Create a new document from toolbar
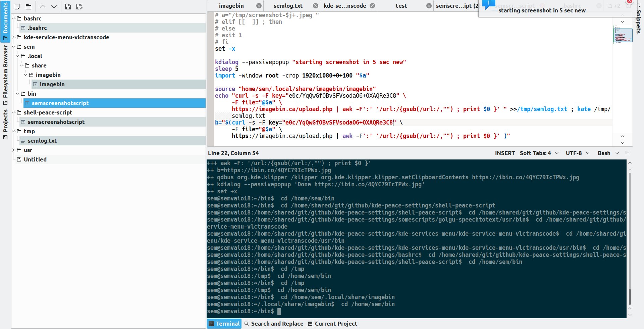Image resolution: width=644 pixels, height=329 pixels. tap(17, 7)
